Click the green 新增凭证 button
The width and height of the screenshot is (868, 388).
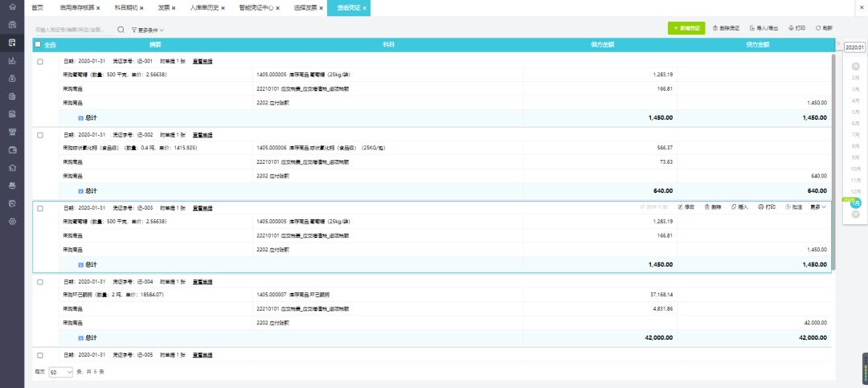tap(686, 28)
